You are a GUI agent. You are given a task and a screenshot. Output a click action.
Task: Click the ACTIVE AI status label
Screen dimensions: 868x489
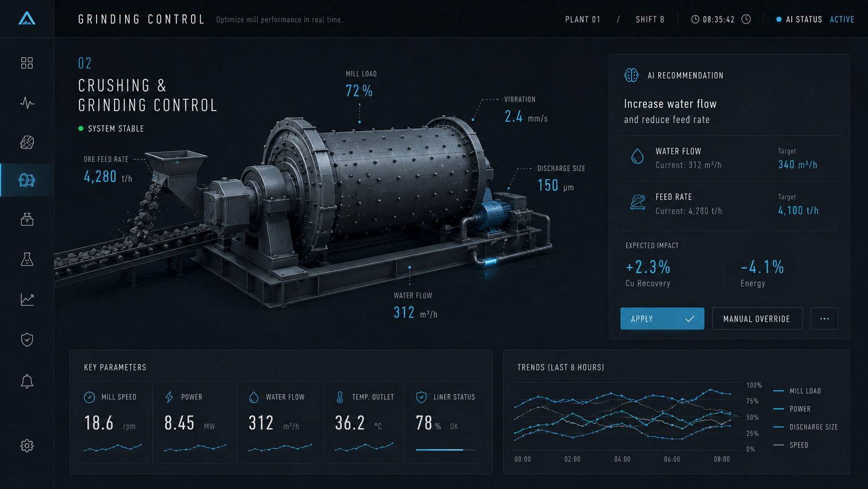[x=842, y=19]
